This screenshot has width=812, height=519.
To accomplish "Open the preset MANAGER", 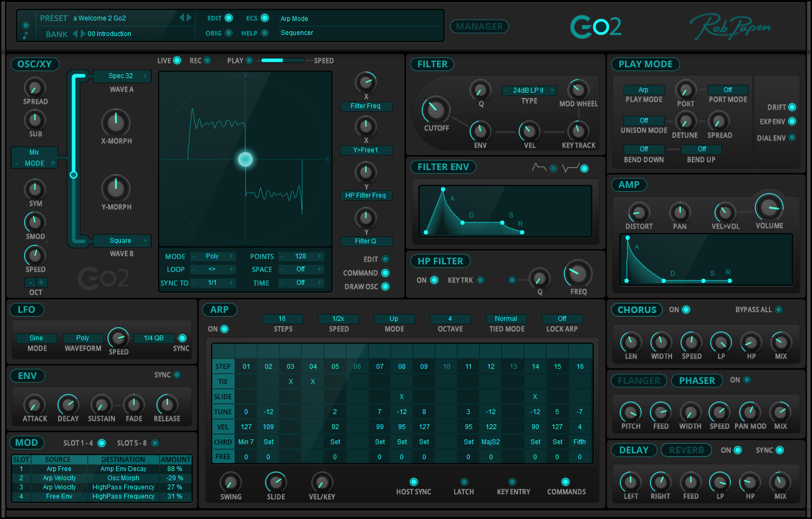I will (x=479, y=26).
